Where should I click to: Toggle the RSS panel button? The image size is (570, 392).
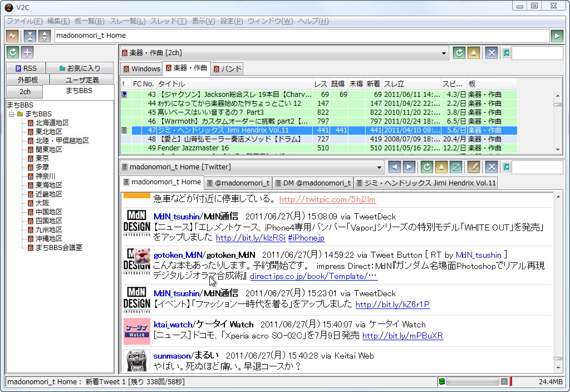pos(26,68)
